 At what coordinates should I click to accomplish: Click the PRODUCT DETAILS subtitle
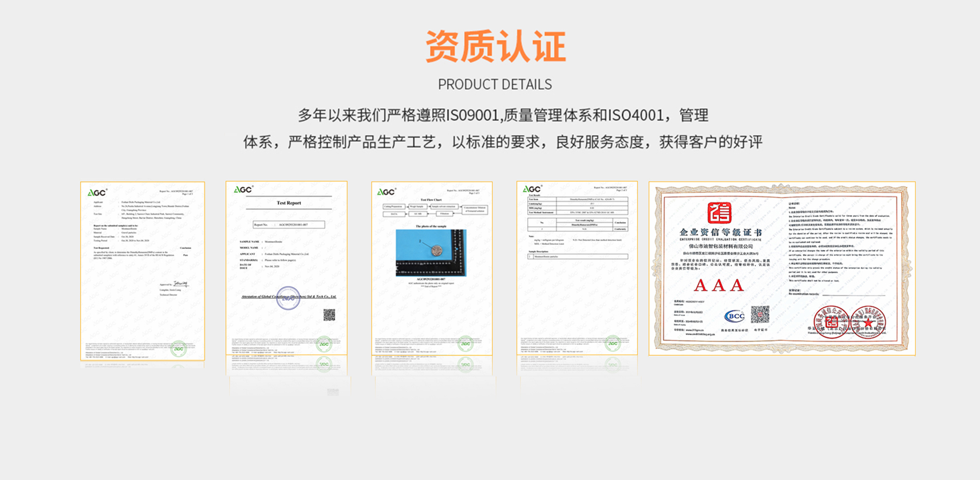495,84
